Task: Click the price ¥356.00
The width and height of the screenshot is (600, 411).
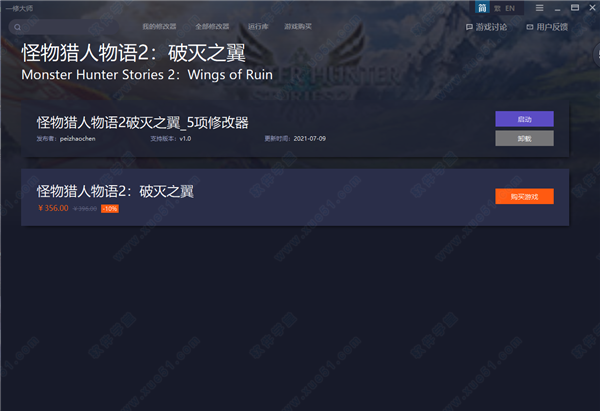Action: [x=53, y=208]
